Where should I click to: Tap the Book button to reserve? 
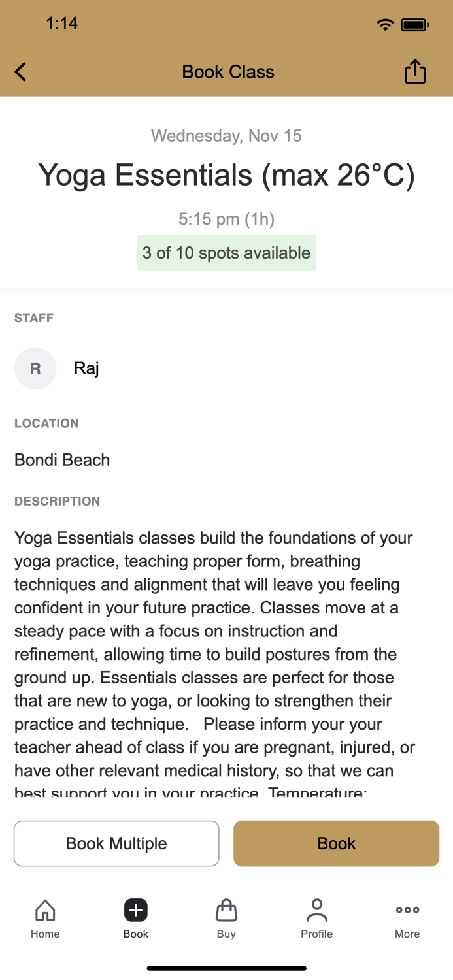[336, 843]
